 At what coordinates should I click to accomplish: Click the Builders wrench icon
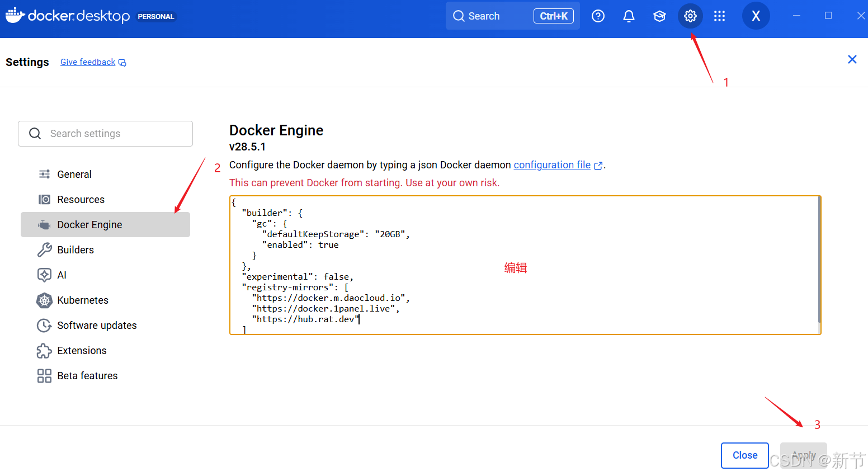click(45, 250)
